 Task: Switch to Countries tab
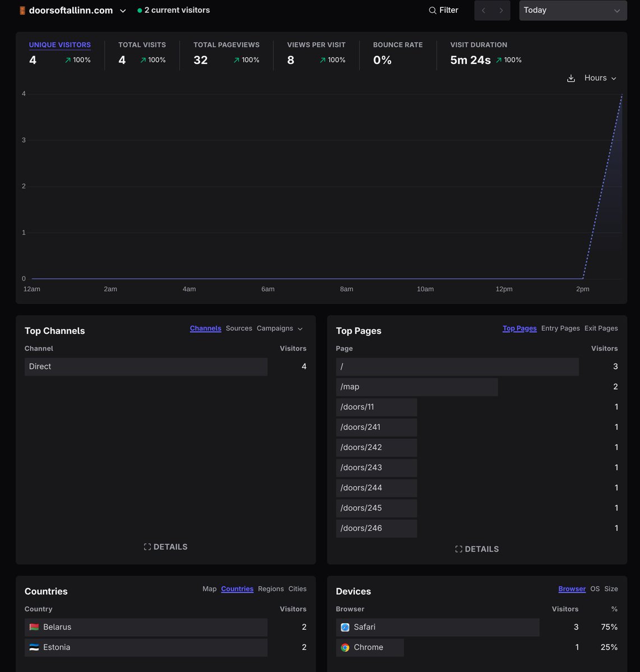[237, 589]
